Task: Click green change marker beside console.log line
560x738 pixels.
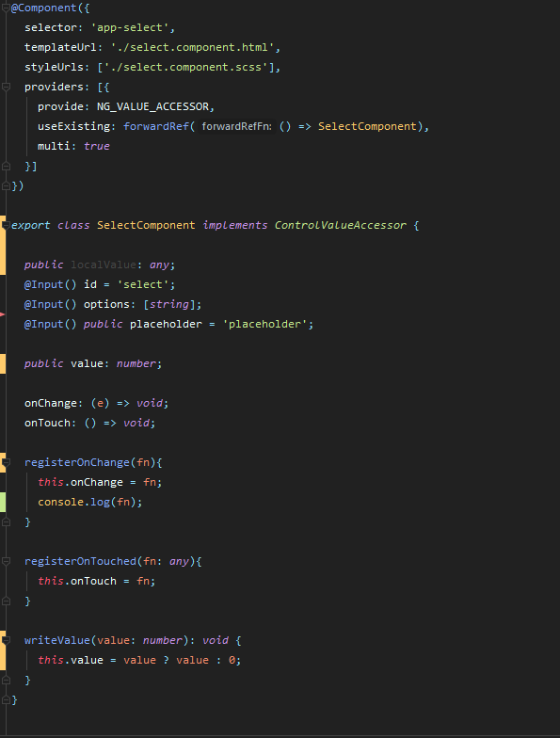Action: tap(3, 503)
